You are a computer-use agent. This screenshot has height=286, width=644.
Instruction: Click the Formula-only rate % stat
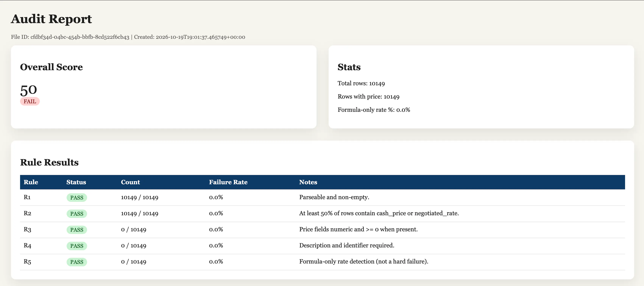[x=374, y=110]
